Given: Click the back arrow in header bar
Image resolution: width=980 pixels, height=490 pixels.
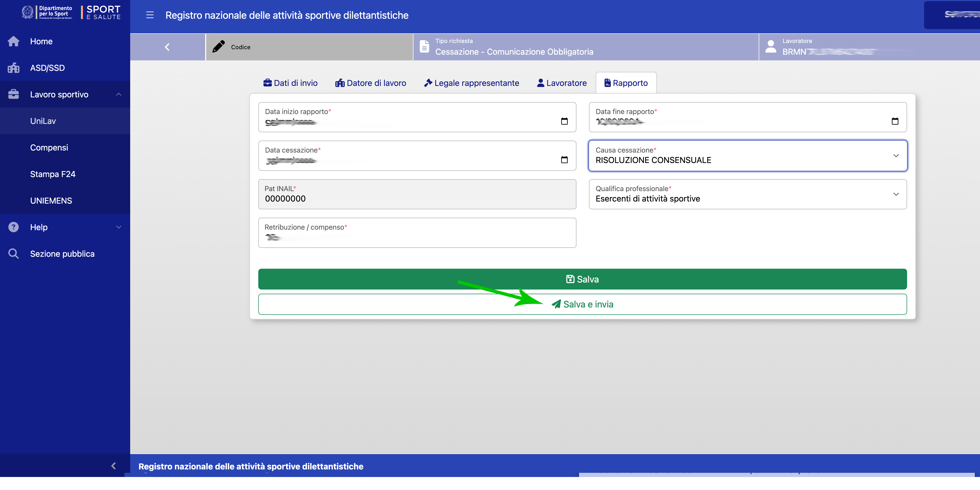Looking at the screenshot, I should [x=167, y=47].
